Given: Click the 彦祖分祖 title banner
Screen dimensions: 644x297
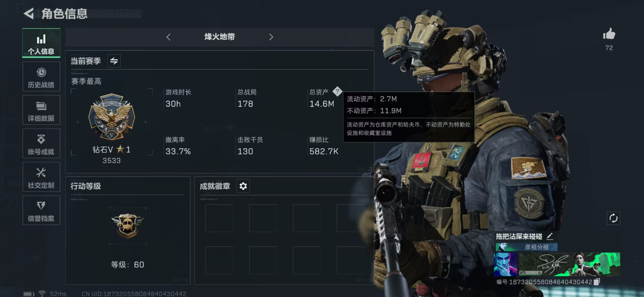Looking at the screenshot, I should (x=527, y=247).
